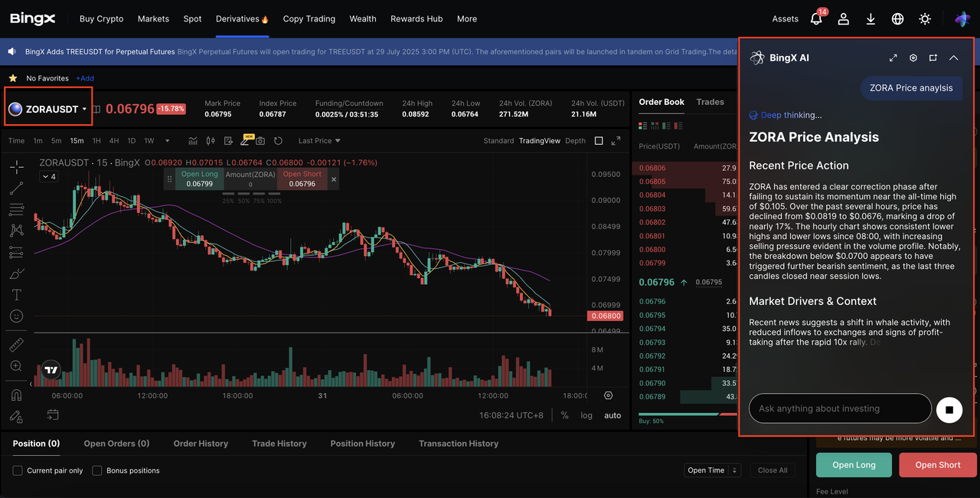Image resolution: width=980 pixels, height=498 pixels.
Task: Switch to the Trades tab
Action: pos(710,101)
